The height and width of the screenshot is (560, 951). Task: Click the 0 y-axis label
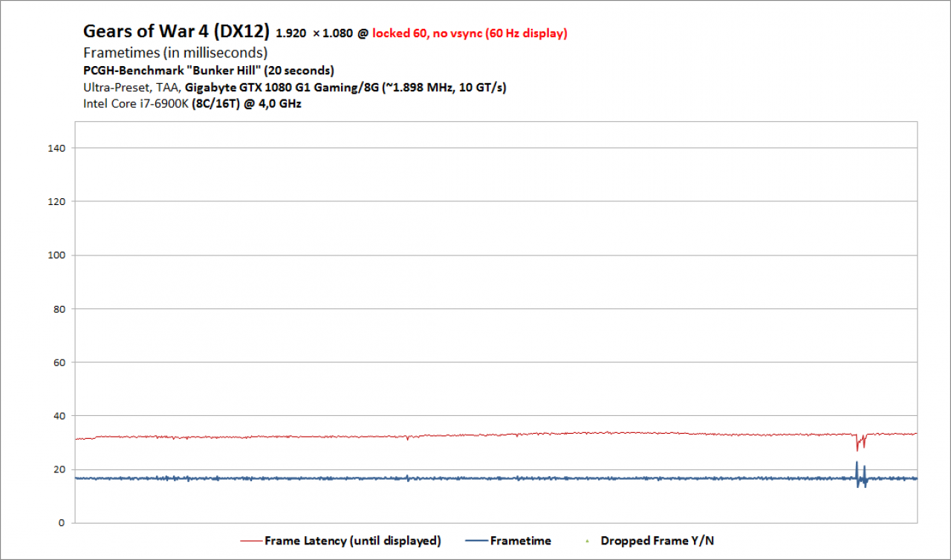coord(62,523)
